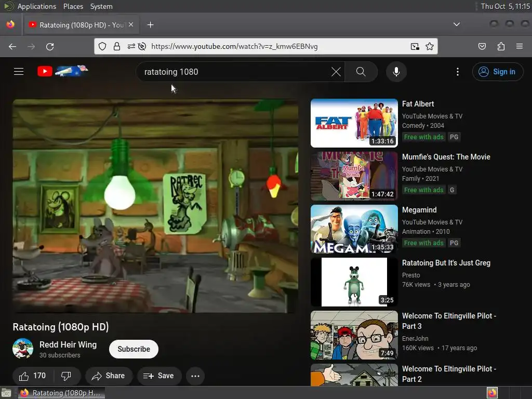Open Eltingville Pilot Part 3 thumbnail
532x399 pixels.
coord(354,335)
